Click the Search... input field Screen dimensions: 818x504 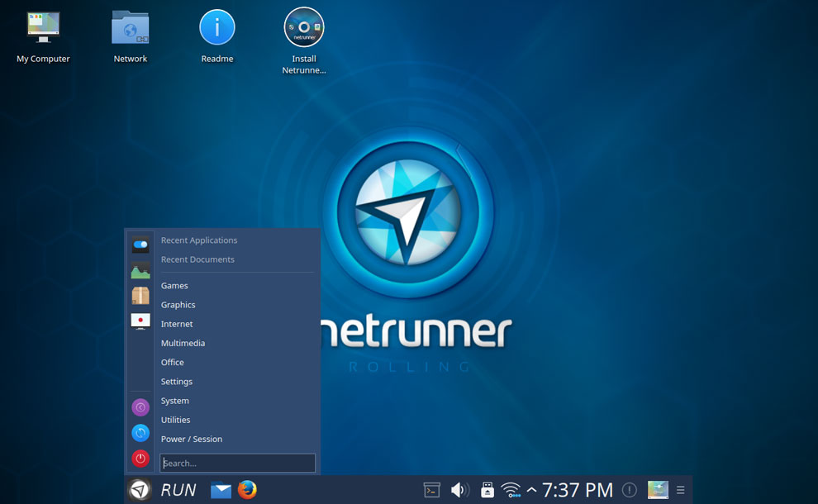[x=237, y=463]
